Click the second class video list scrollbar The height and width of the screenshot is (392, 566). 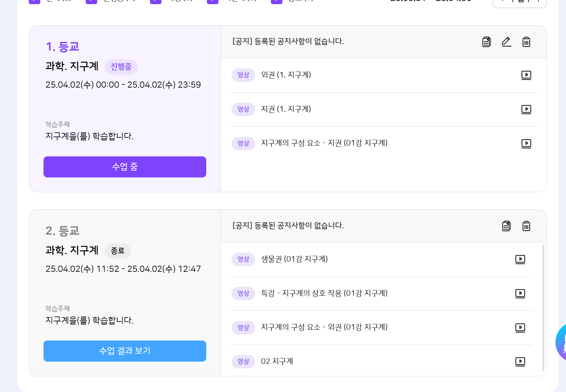[x=543, y=307]
